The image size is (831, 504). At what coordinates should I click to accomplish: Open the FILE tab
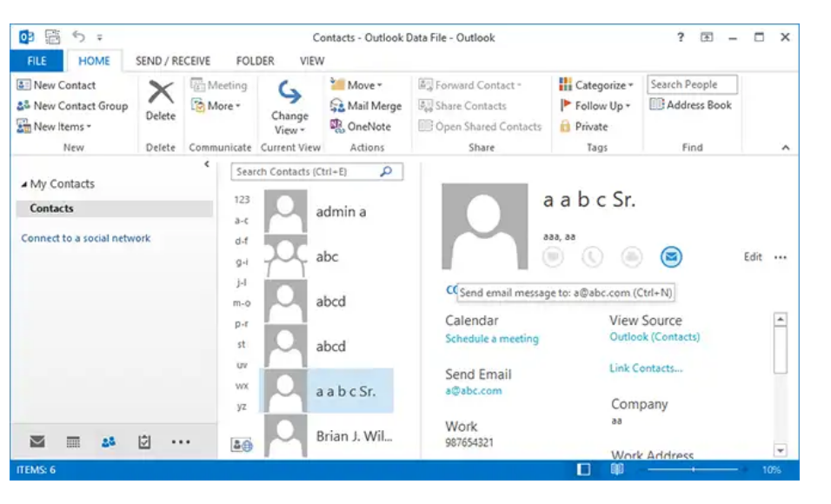click(x=37, y=61)
